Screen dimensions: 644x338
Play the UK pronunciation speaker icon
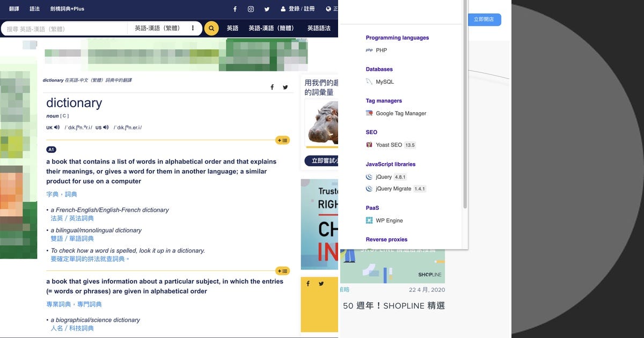(x=57, y=127)
